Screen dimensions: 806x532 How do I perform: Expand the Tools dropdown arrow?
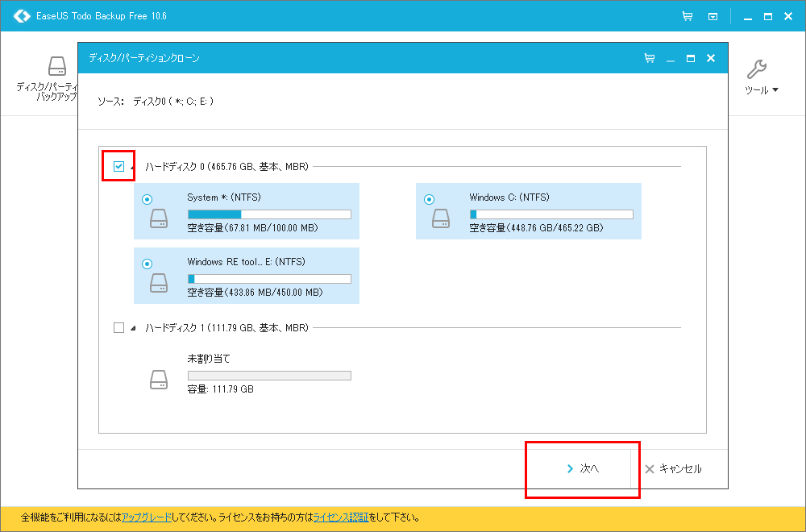pos(775,90)
